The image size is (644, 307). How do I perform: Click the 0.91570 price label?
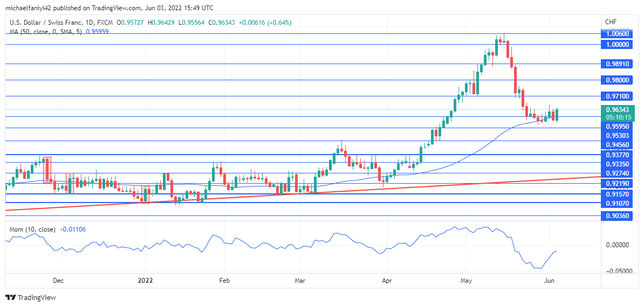pos(618,193)
